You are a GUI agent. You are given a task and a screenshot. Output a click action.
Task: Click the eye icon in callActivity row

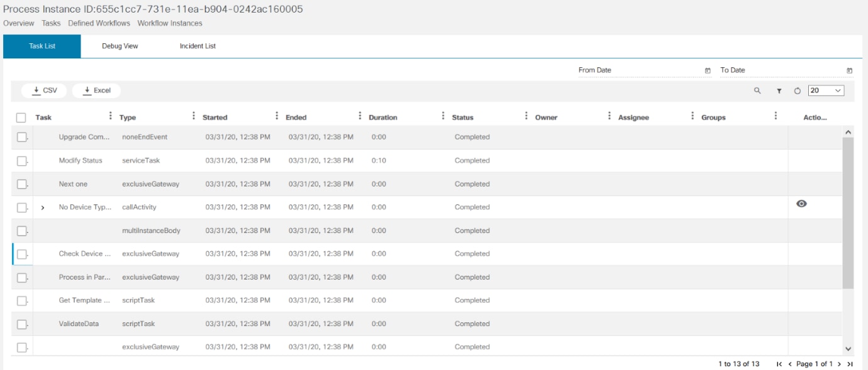(801, 204)
